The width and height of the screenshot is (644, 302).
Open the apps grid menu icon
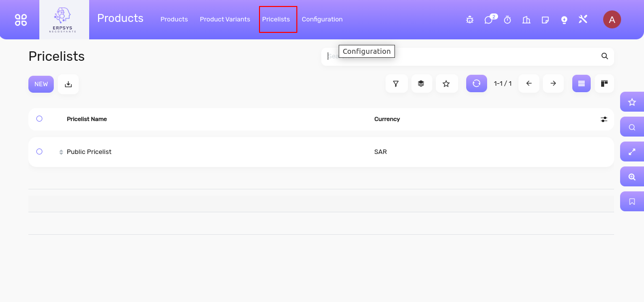click(x=21, y=19)
